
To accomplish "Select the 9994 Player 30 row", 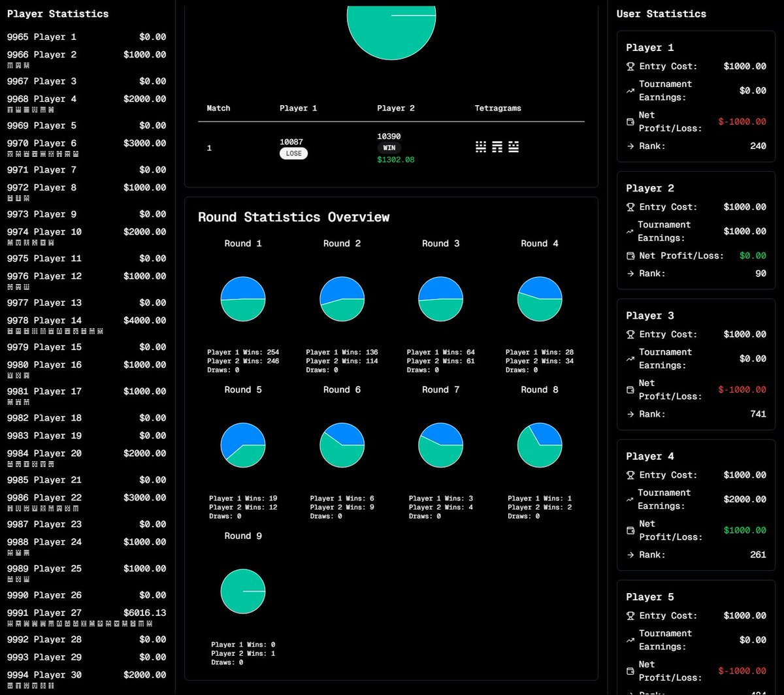I will coord(86,679).
